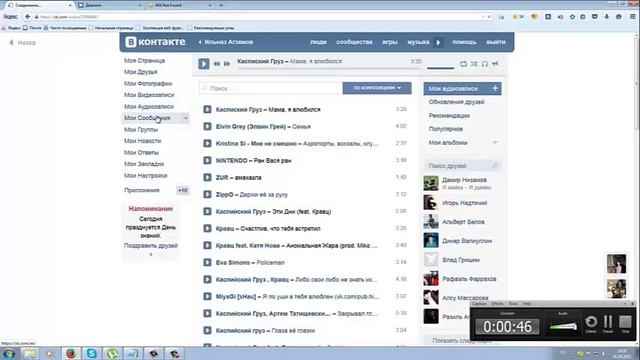Image resolution: width=640 pixels, height=360 pixels.
Task: Click the Windows Start button
Action: point(9,353)
